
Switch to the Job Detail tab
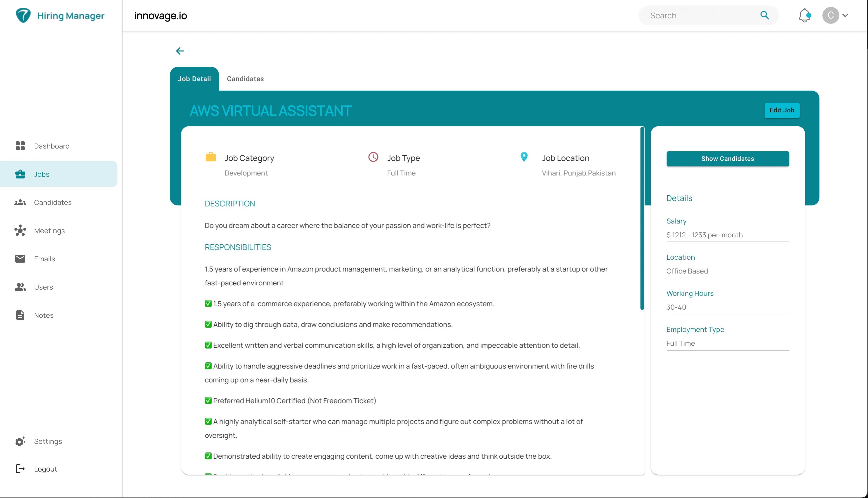tap(194, 79)
